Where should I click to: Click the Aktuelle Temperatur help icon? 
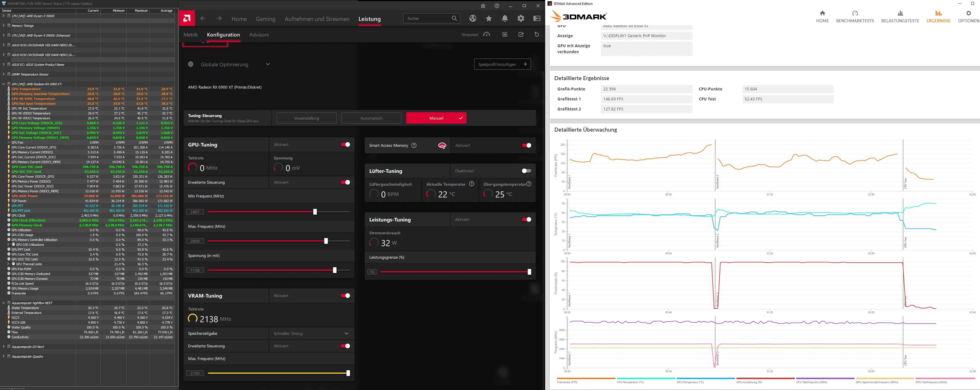coord(472,184)
